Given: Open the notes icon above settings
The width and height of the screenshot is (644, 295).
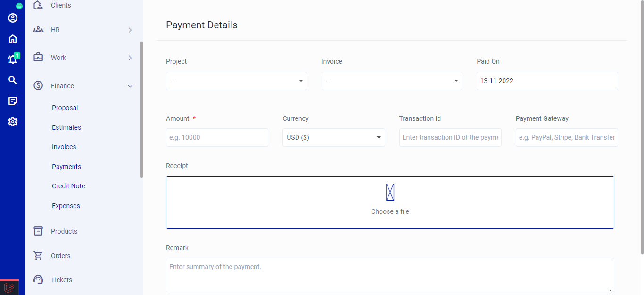Looking at the screenshot, I should (x=12, y=101).
